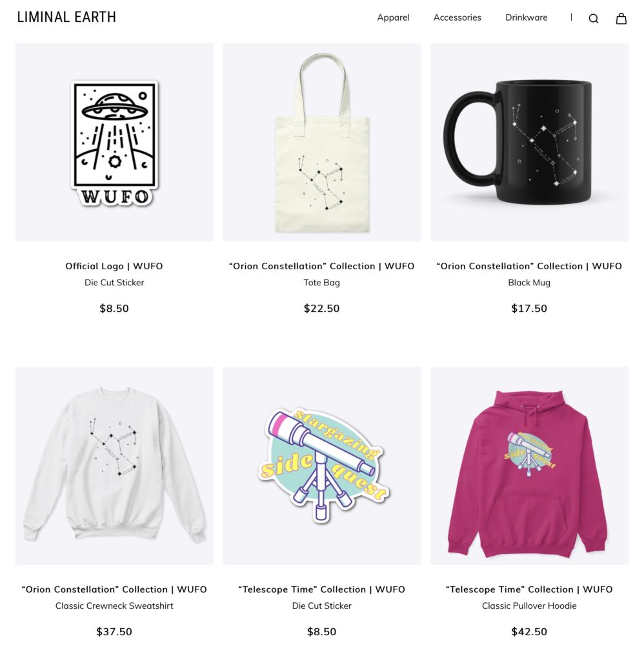Go to the Apparel menu
This screenshot has height=661, width=644.
point(393,17)
